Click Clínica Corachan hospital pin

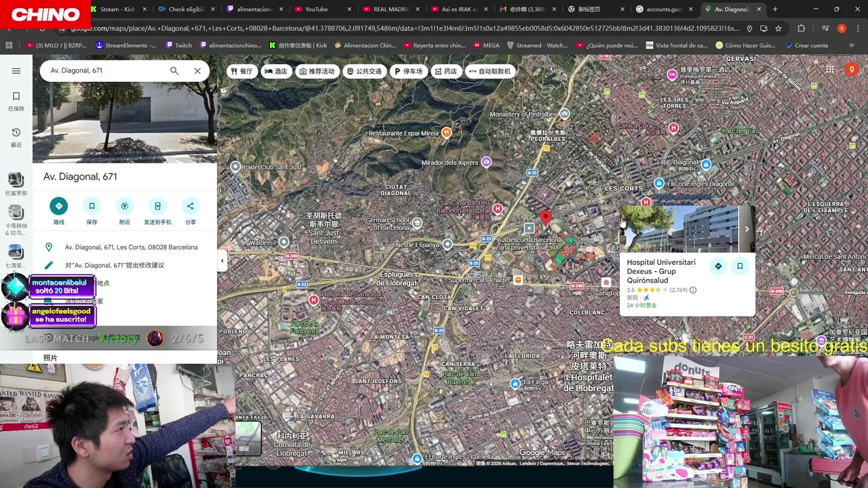pos(673,127)
